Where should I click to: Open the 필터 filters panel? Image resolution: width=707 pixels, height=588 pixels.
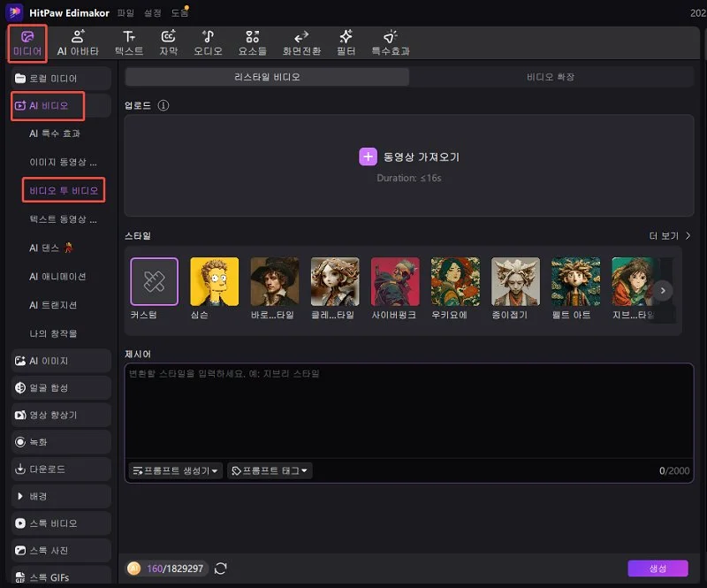[x=345, y=42]
